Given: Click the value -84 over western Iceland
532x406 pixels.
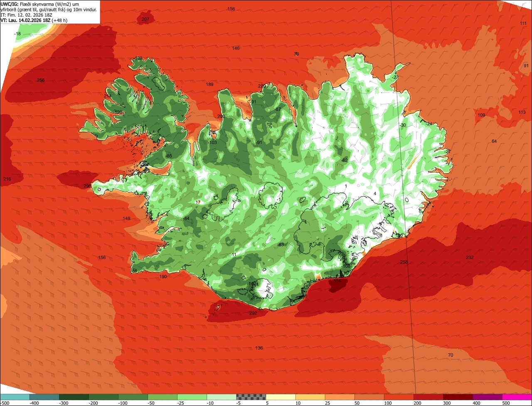Looking at the screenshot, I should [x=186, y=218].
